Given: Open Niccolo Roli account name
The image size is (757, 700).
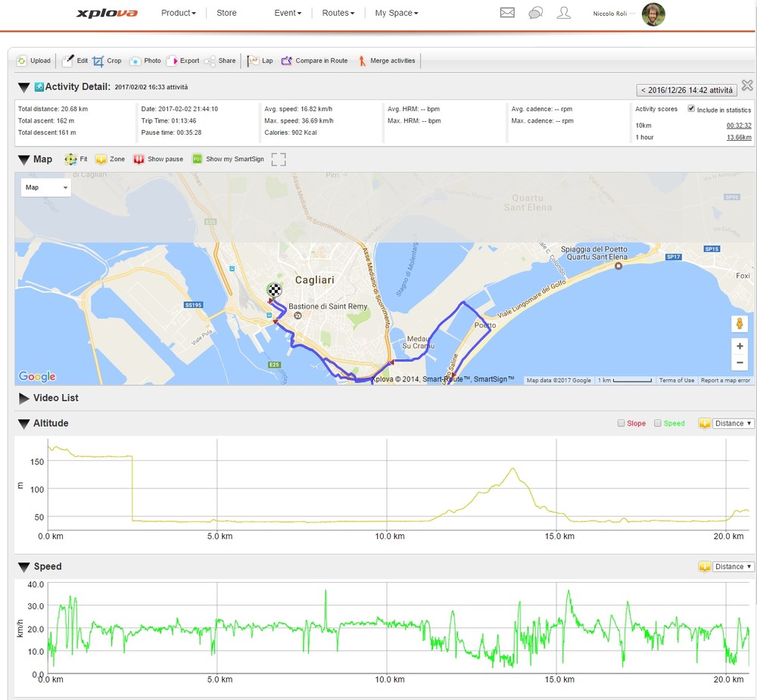Looking at the screenshot, I should (x=609, y=14).
